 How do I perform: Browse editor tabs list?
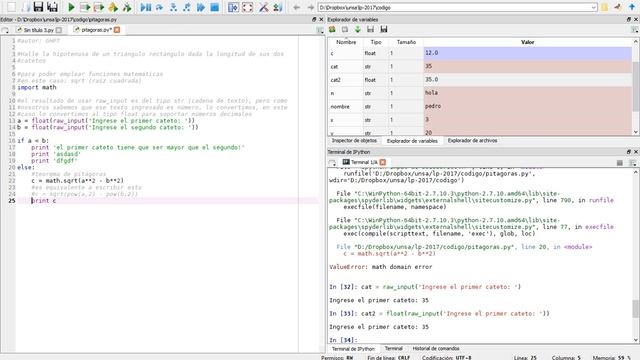[x=5, y=30]
